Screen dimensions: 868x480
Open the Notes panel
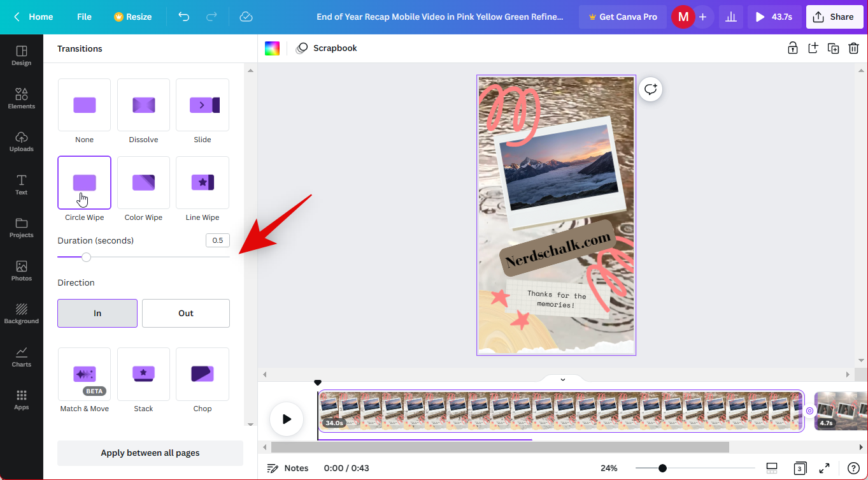click(288, 468)
